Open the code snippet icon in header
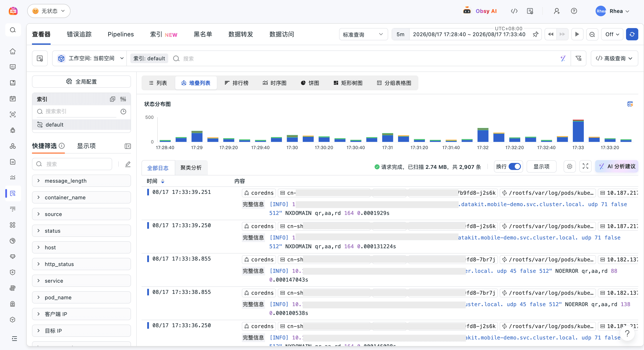Image resolution: width=644 pixels, height=350 pixels. [x=514, y=11]
